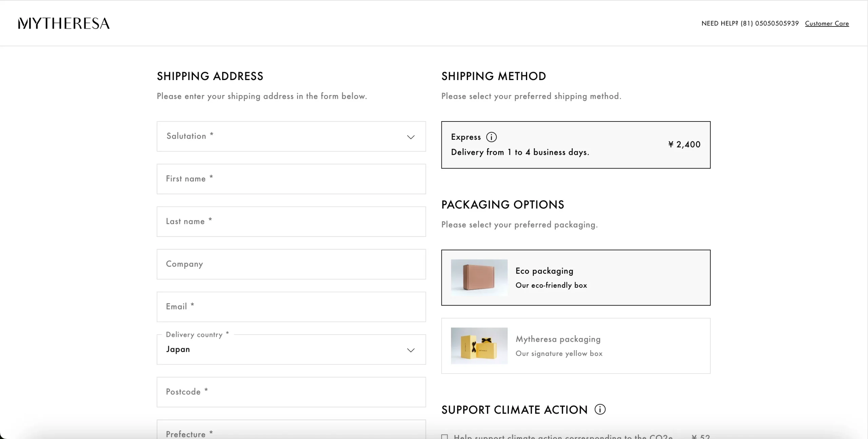868x439 pixels.
Task: Click the help phone number (81) 05050505939
Action: pyautogui.click(x=770, y=23)
